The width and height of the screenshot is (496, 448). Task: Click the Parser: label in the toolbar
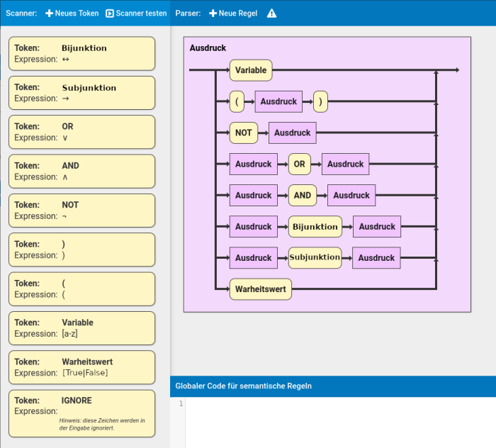188,13
